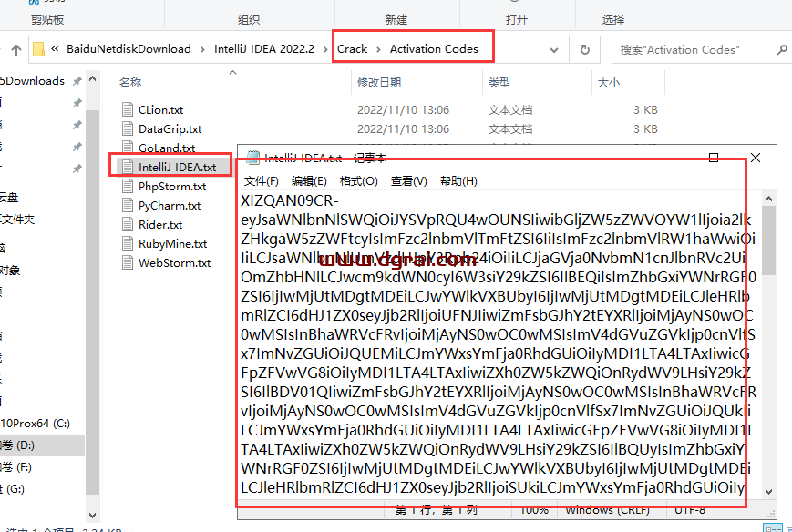Screen dimensions: 792x532
Task: Click the search magnifier icon
Action: tap(782, 49)
